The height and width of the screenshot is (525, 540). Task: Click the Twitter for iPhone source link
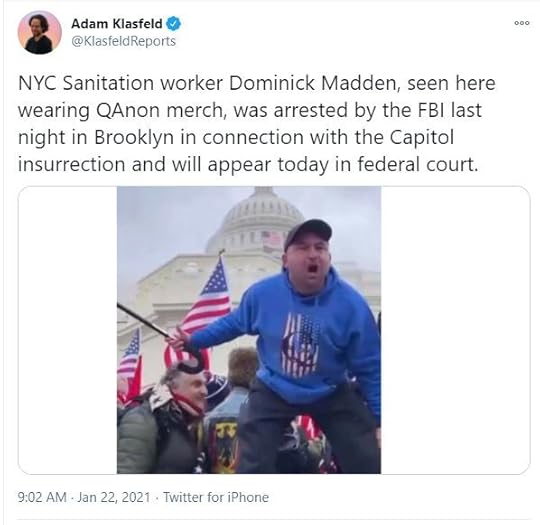click(x=216, y=497)
